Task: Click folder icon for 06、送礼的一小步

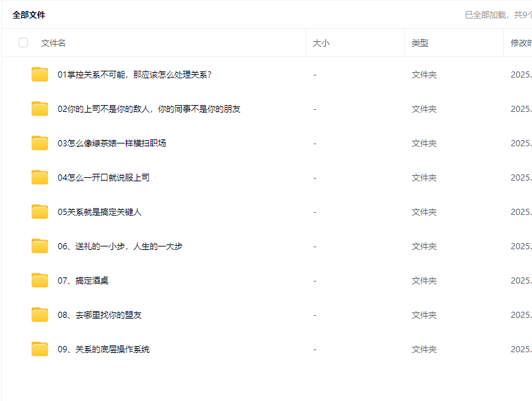Action: click(40, 246)
